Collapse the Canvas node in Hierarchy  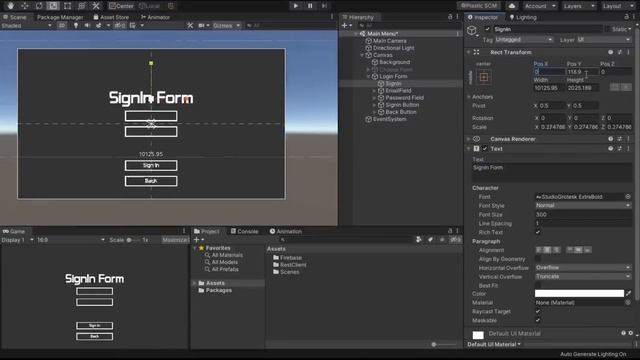click(362, 55)
